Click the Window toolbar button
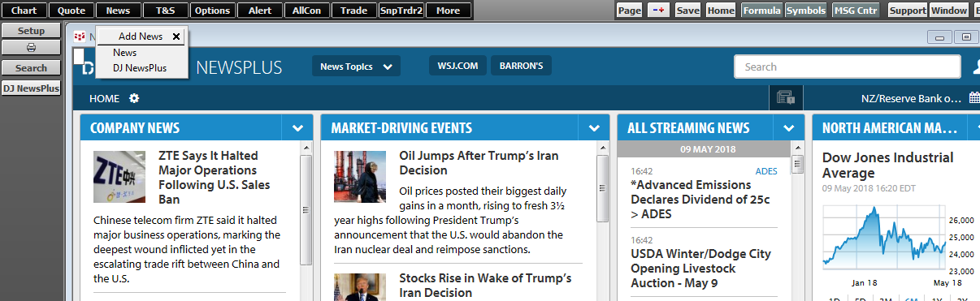Screen dimensions: 980x301 tap(949, 11)
